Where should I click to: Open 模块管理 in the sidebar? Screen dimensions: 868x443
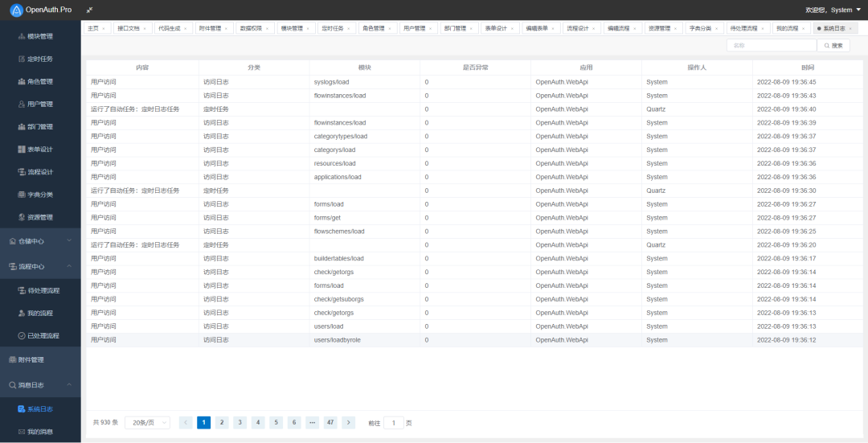click(x=40, y=36)
